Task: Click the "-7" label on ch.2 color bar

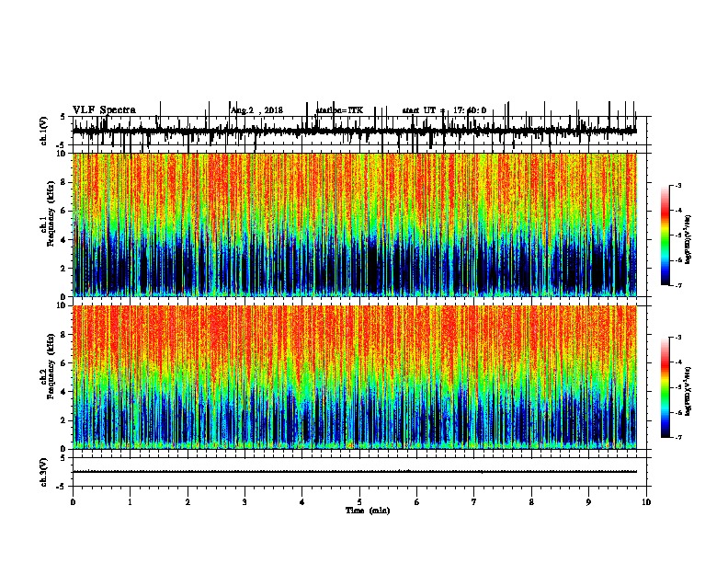Action: click(677, 438)
